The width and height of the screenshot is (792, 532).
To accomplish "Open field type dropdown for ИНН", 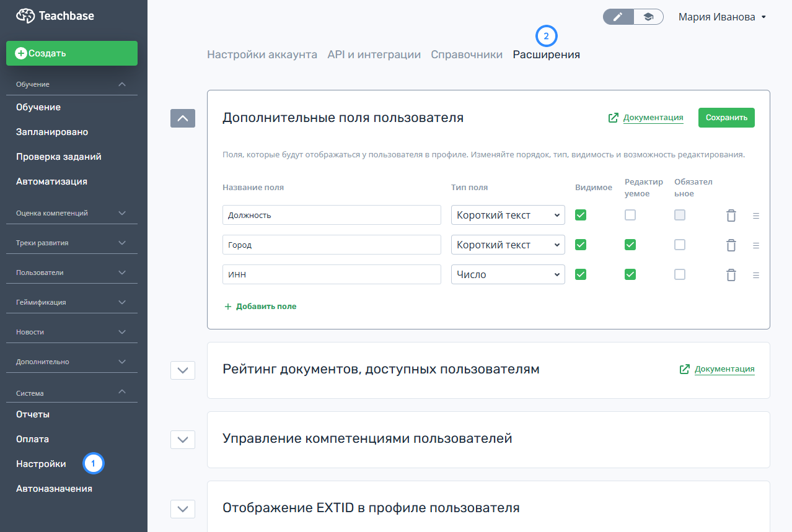I will tap(508, 274).
